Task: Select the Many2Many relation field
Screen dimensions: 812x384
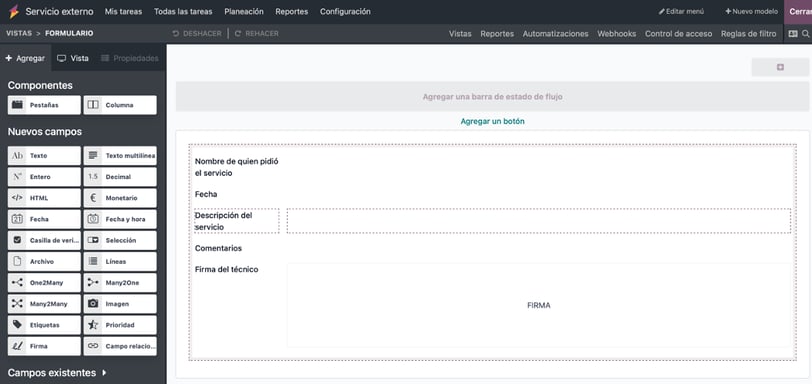Action: 44,304
